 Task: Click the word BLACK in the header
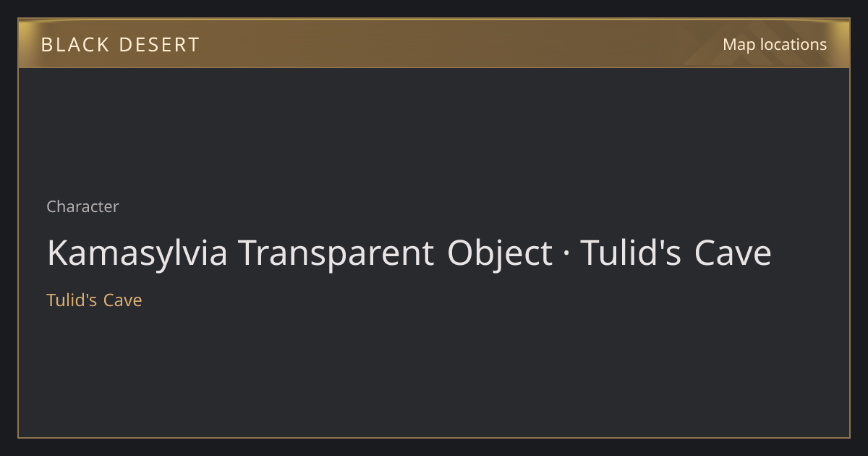click(74, 45)
